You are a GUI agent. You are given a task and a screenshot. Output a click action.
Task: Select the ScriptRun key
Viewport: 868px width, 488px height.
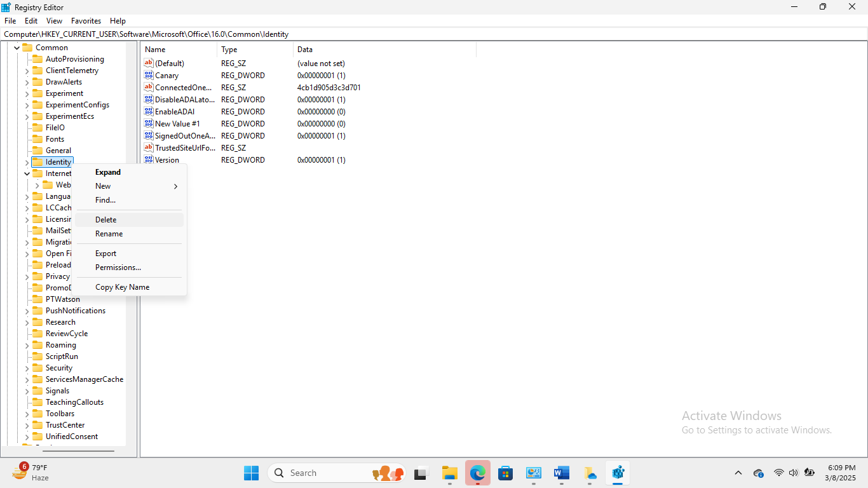[x=62, y=356]
